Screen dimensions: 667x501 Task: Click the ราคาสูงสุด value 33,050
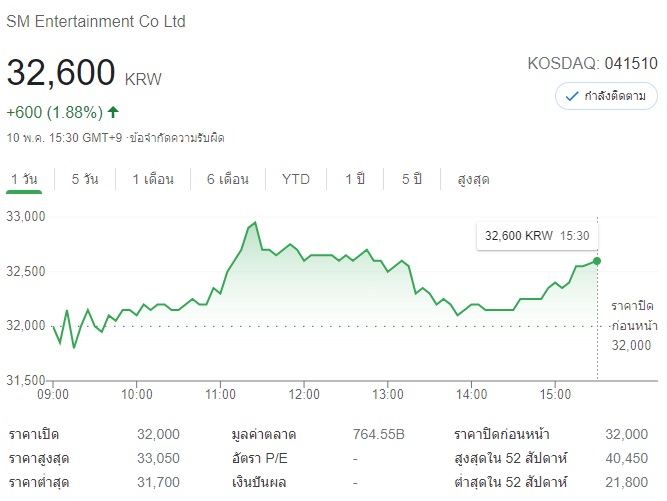(158, 458)
